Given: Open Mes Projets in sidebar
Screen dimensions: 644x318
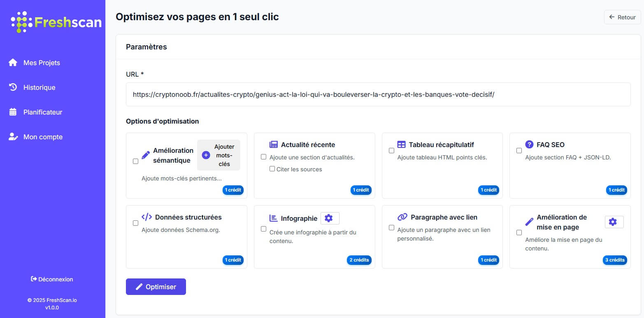Looking at the screenshot, I should coord(41,63).
